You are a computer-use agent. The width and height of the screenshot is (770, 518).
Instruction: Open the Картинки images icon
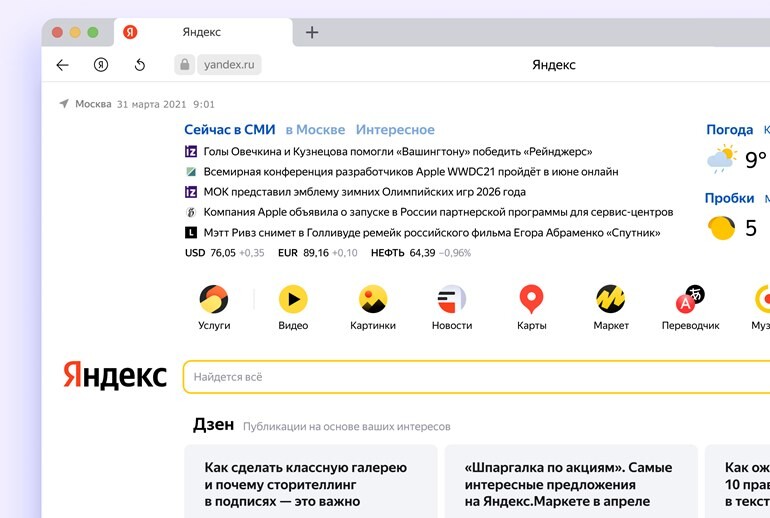tap(373, 300)
